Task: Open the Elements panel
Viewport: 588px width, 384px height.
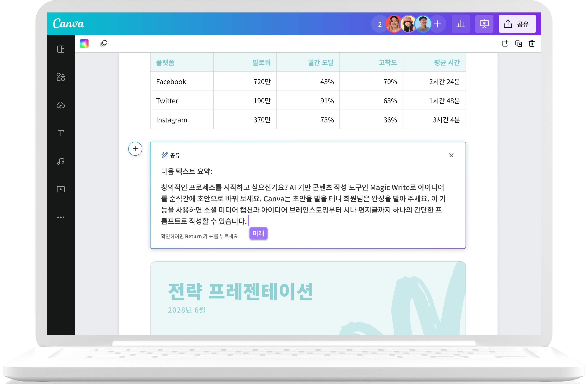Action: pos(60,78)
